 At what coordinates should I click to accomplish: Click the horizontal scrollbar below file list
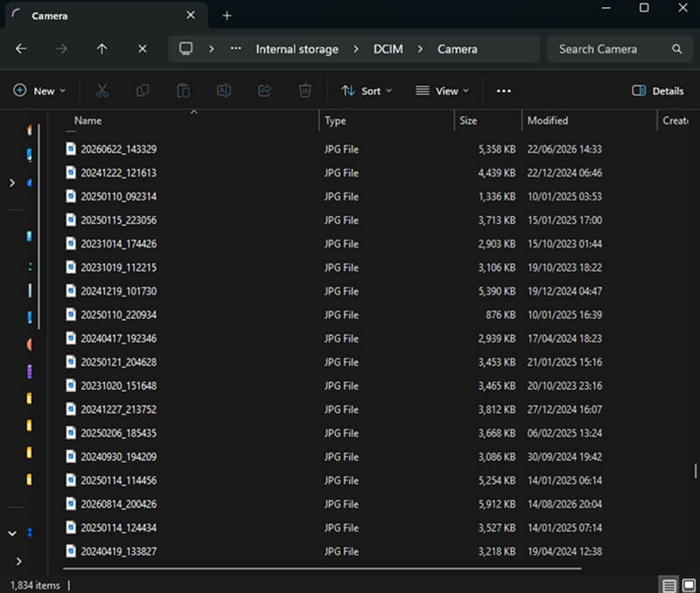pyautogui.click(x=322, y=569)
